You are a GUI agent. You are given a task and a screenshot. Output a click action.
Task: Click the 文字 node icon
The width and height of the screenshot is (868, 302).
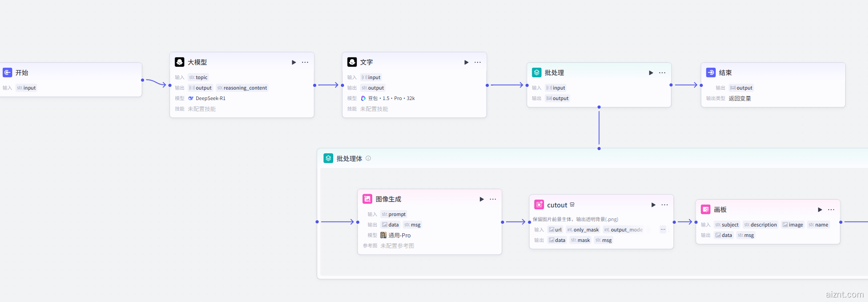pos(352,62)
